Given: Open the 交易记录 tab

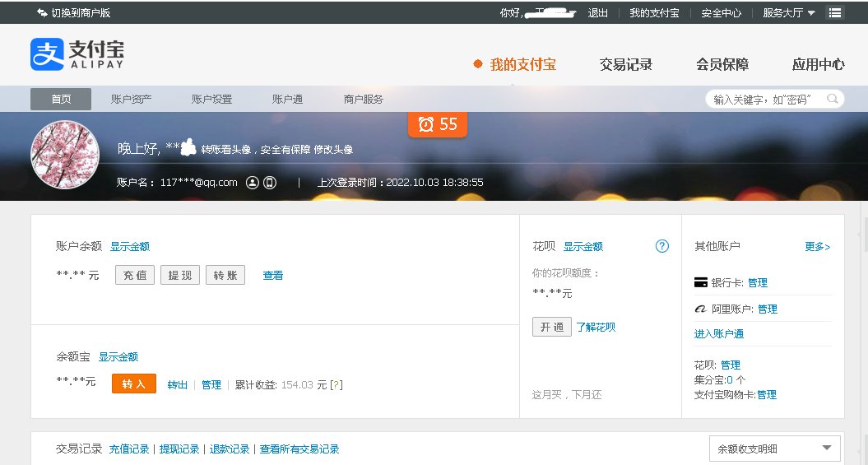Looking at the screenshot, I should 625,64.
